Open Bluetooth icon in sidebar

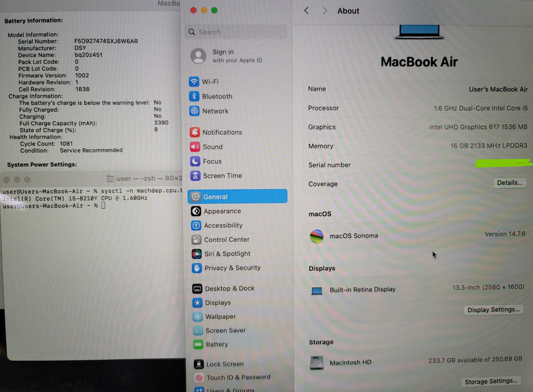click(194, 96)
